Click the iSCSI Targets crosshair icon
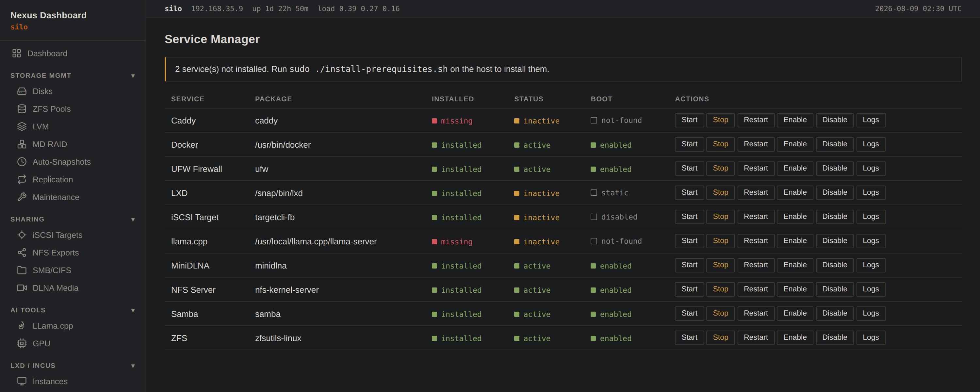The height and width of the screenshot is (392, 980). tap(22, 235)
